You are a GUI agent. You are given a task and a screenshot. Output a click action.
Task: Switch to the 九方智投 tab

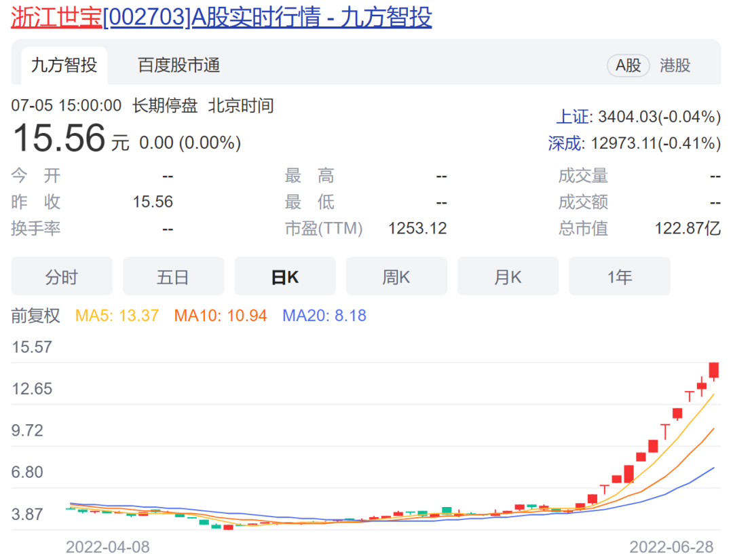pos(64,65)
